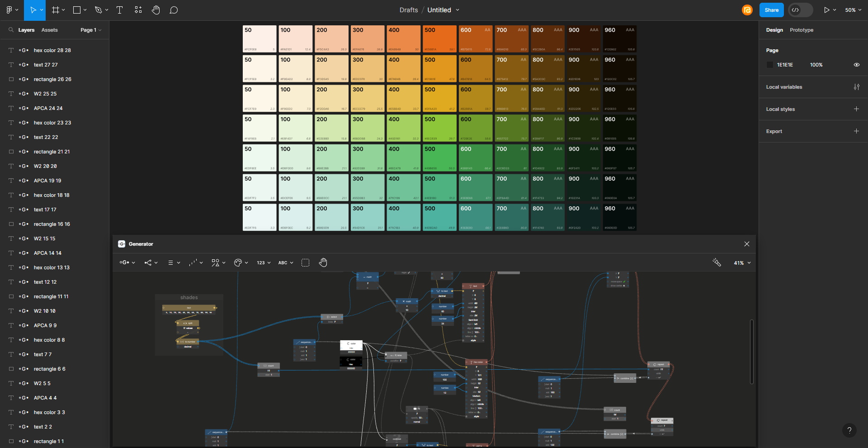The height and width of the screenshot is (448, 868).
Task: Switch to the Assets tab
Action: 50,30
